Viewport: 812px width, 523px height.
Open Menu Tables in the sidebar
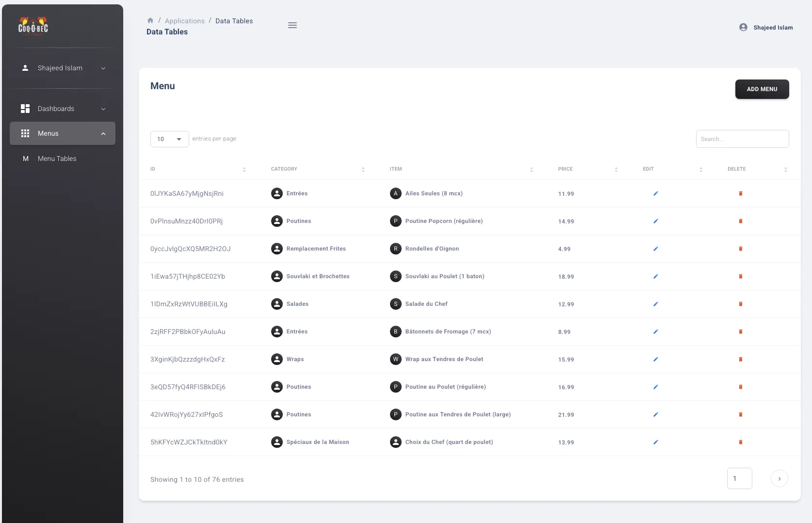[57, 158]
